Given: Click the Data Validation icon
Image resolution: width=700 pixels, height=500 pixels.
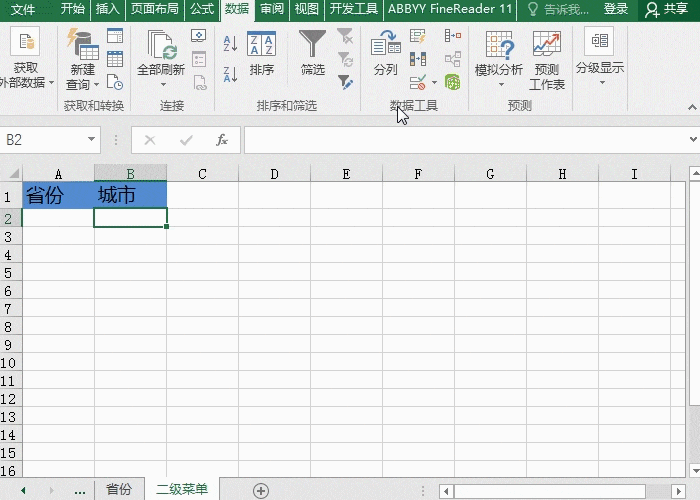Looking at the screenshot, I should coord(418,83).
